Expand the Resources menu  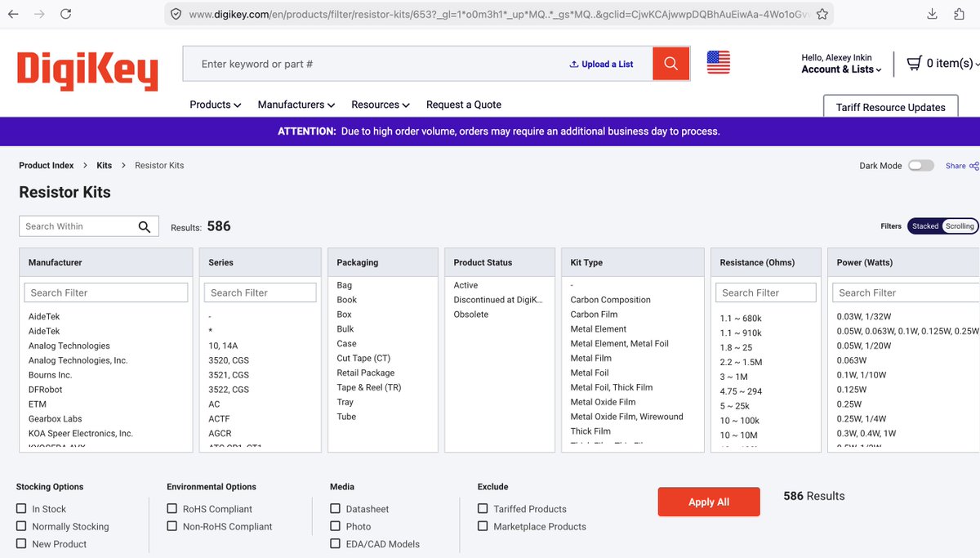tap(381, 105)
